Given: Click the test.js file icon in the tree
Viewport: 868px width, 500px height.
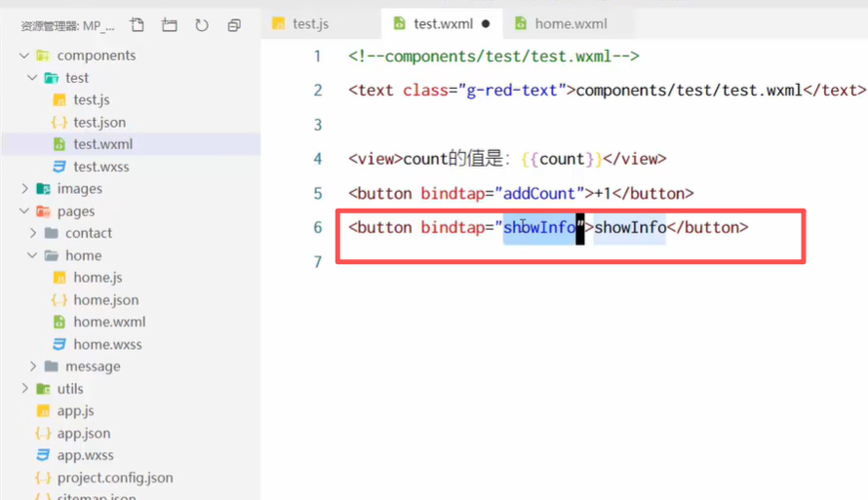Looking at the screenshot, I should [59, 100].
